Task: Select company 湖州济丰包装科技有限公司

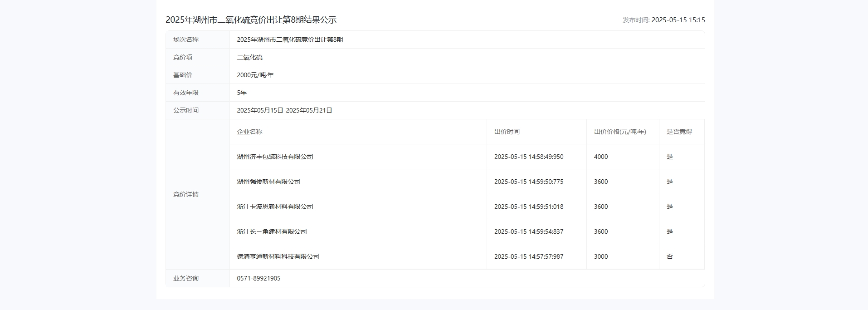Action: [275, 157]
